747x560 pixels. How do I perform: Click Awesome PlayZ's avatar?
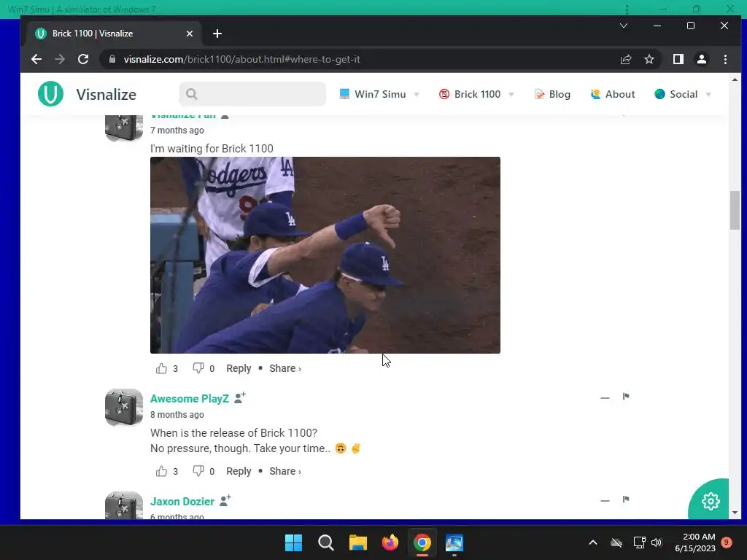point(124,407)
